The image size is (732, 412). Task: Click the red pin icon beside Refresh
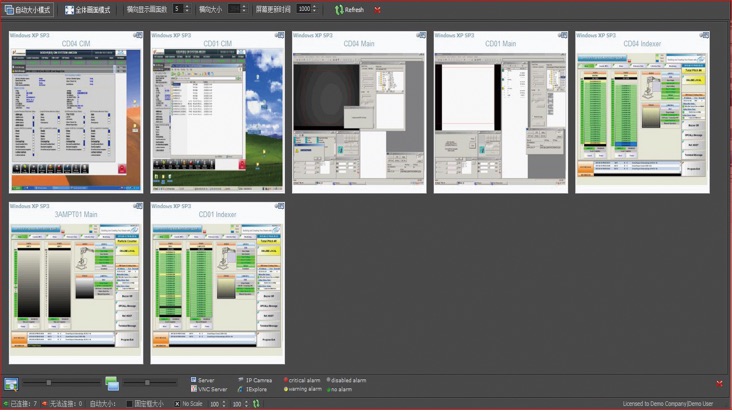377,10
